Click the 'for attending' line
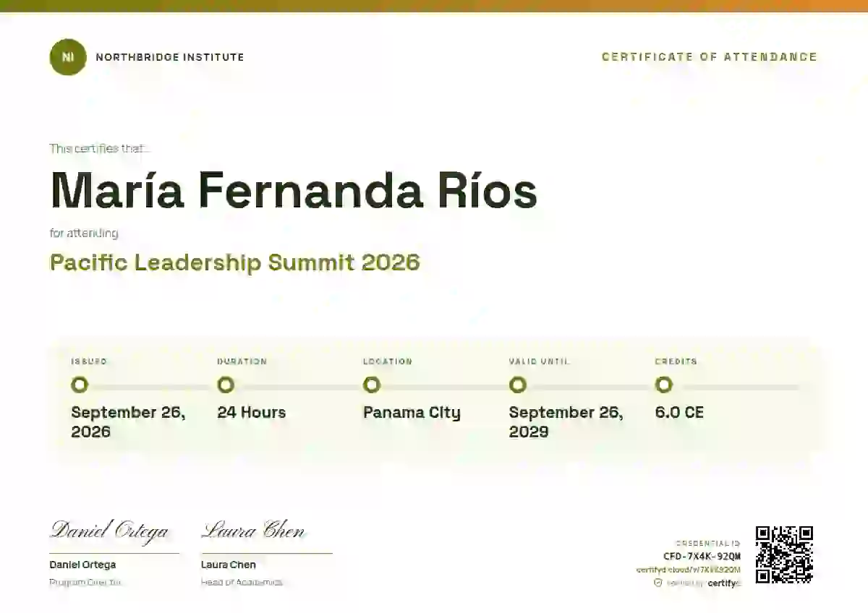868x613 pixels. pos(84,233)
